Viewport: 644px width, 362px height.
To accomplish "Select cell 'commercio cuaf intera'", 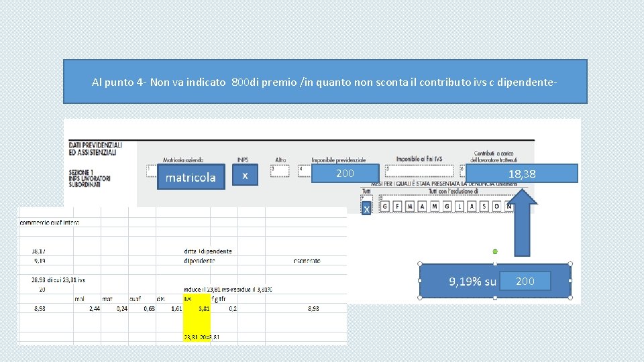I will (x=49, y=223).
